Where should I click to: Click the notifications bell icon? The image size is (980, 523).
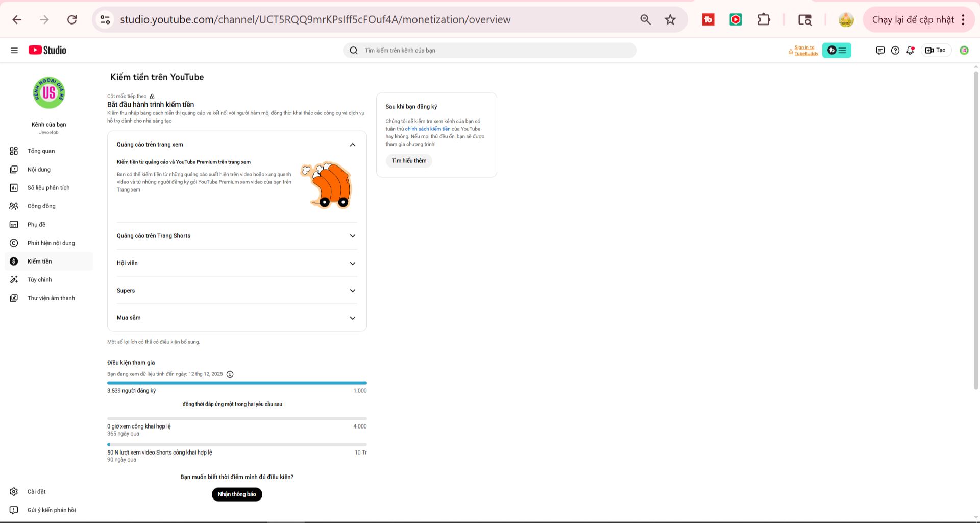(910, 50)
